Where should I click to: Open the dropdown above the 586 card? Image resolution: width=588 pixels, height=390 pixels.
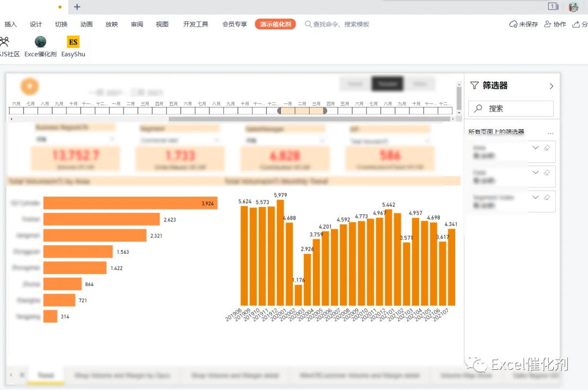point(390,141)
